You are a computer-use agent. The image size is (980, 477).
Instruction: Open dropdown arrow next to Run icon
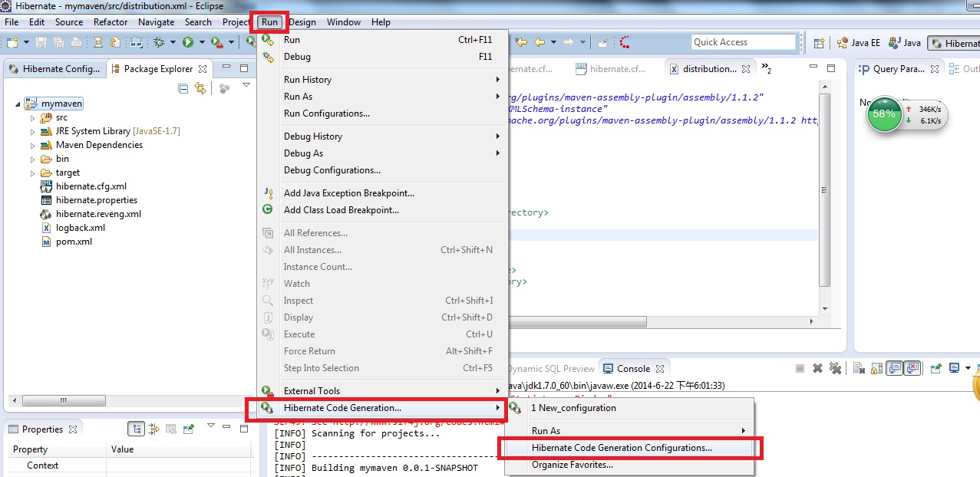click(x=202, y=42)
